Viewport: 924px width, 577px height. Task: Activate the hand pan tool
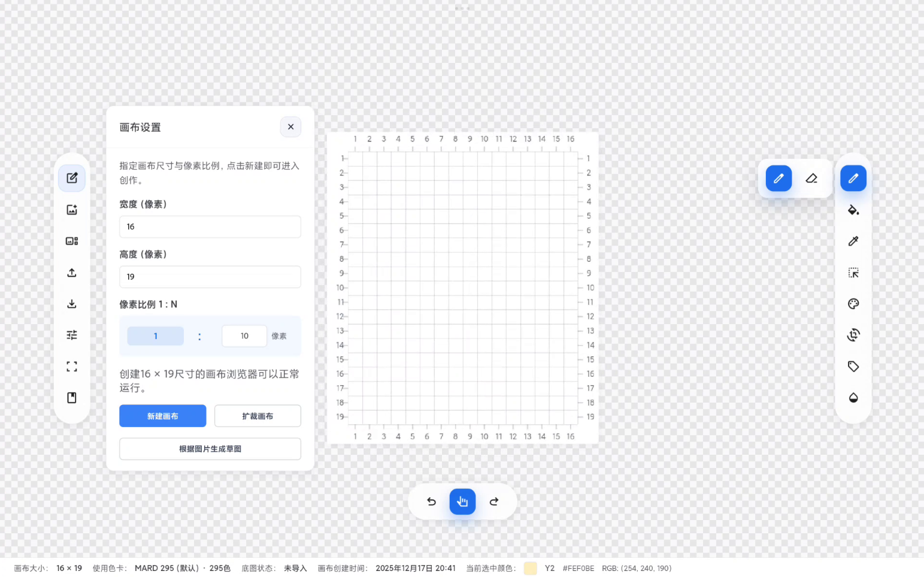click(x=462, y=502)
